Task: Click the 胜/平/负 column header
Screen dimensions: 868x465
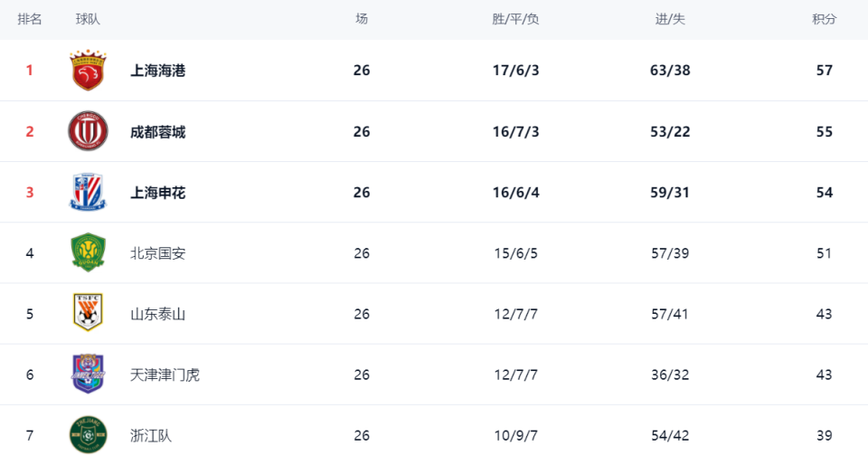Action: pyautogui.click(x=515, y=19)
